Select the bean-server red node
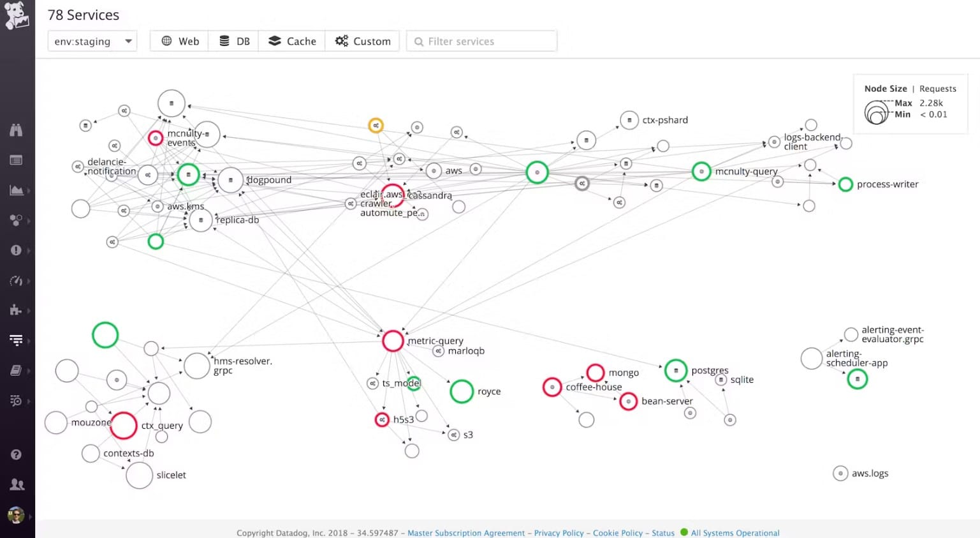 click(628, 401)
